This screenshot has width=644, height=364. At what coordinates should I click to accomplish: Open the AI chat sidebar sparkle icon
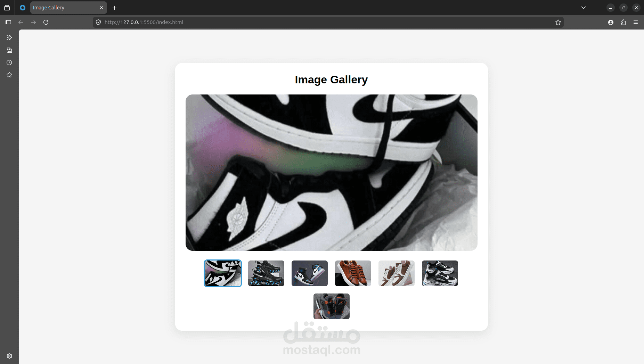(9, 38)
